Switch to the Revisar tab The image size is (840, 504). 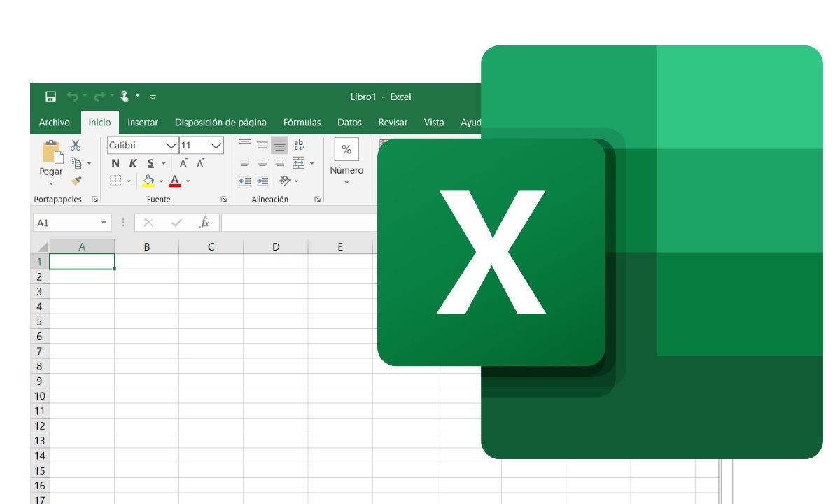click(393, 122)
